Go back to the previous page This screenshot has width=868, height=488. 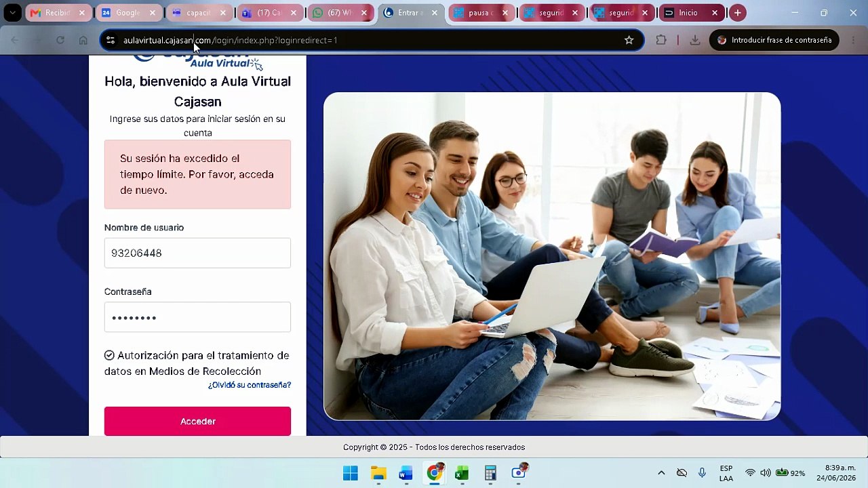[x=15, y=40]
